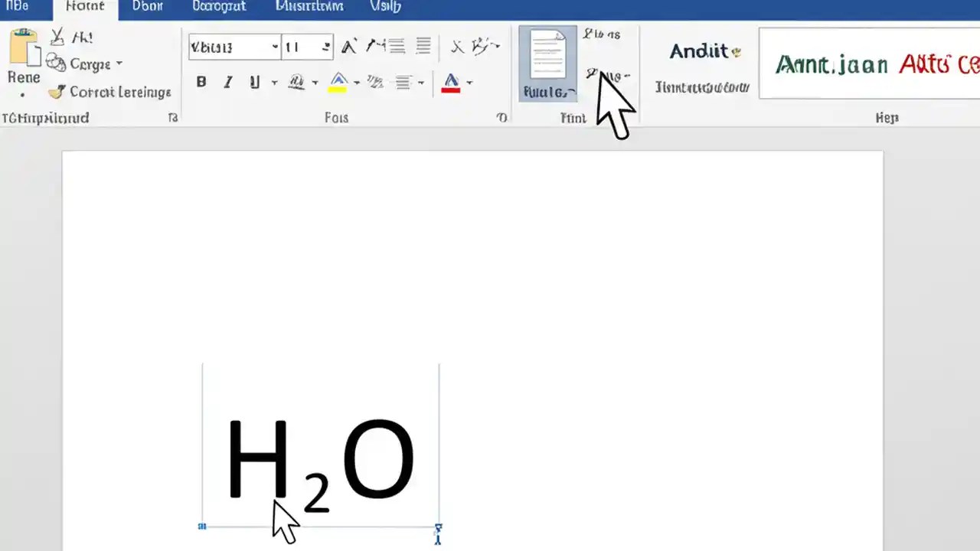Select the H2O text in the document
980x551 pixels.
click(320, 459)
